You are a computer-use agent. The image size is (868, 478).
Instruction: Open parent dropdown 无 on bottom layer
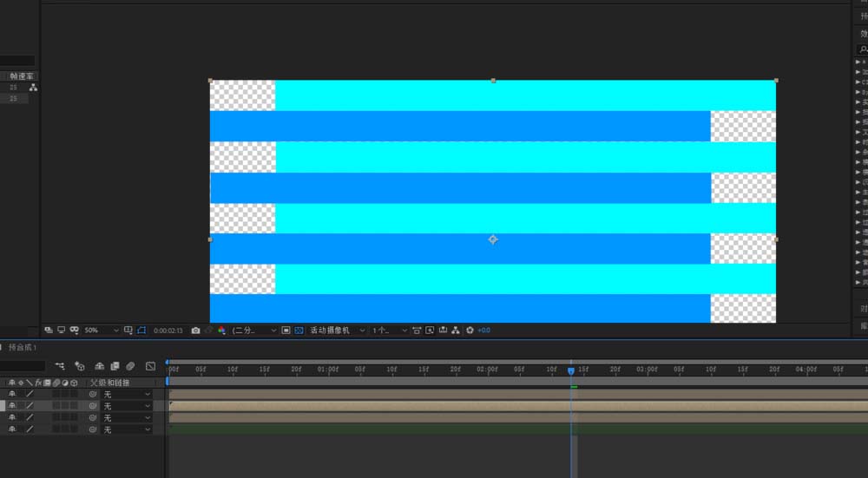coord(127,429)
